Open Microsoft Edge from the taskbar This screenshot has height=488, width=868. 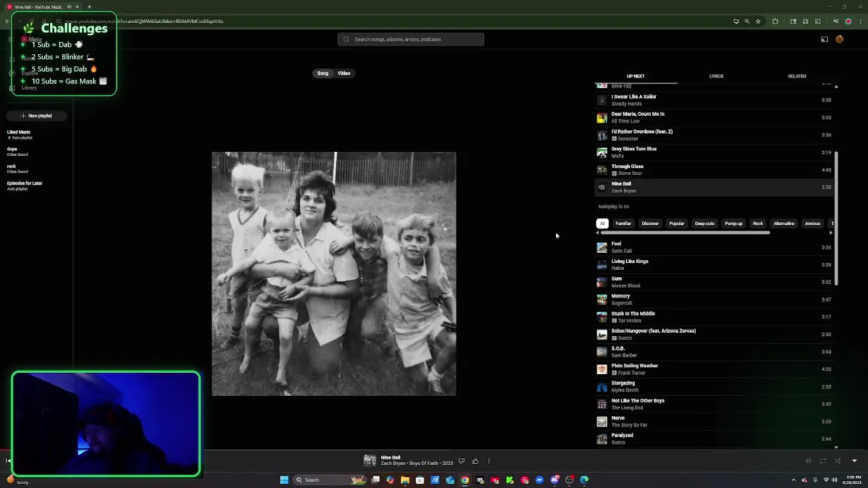584,480
